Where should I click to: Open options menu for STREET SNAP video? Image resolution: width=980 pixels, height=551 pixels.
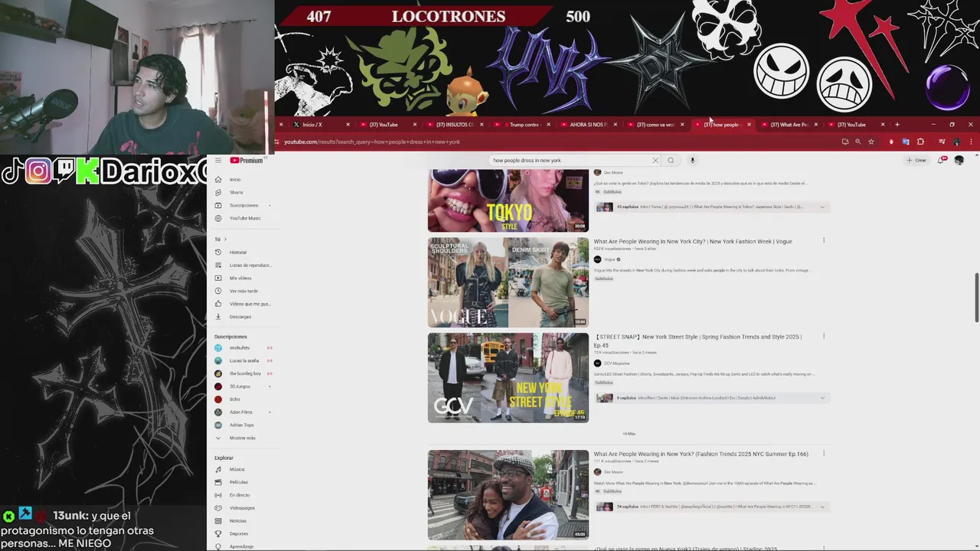tap(824, 337)
